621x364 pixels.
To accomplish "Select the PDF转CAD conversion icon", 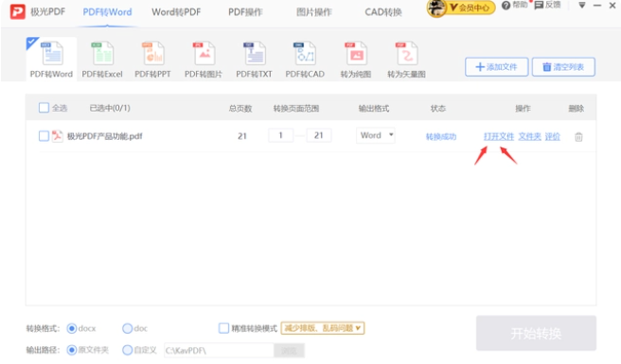I will tap(305, 53).
